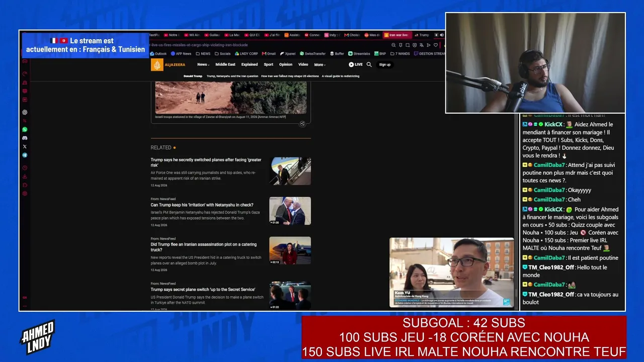Click the Air Force One stairs thumbnail
The image size is (644, 362).
[290, 171]
